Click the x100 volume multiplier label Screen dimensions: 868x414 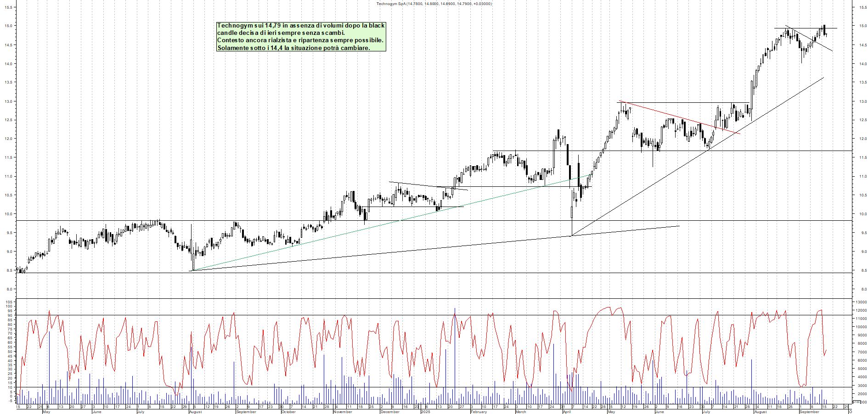coord(856,402)
